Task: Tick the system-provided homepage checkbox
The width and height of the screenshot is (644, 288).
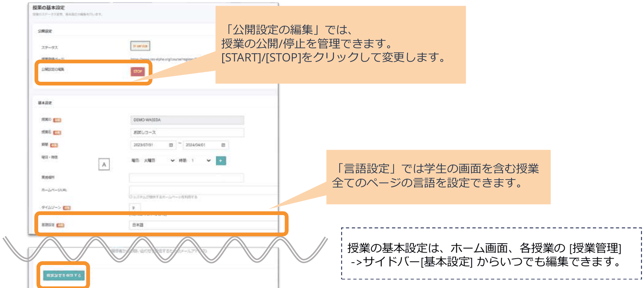Action: click(x=130, y=197)
